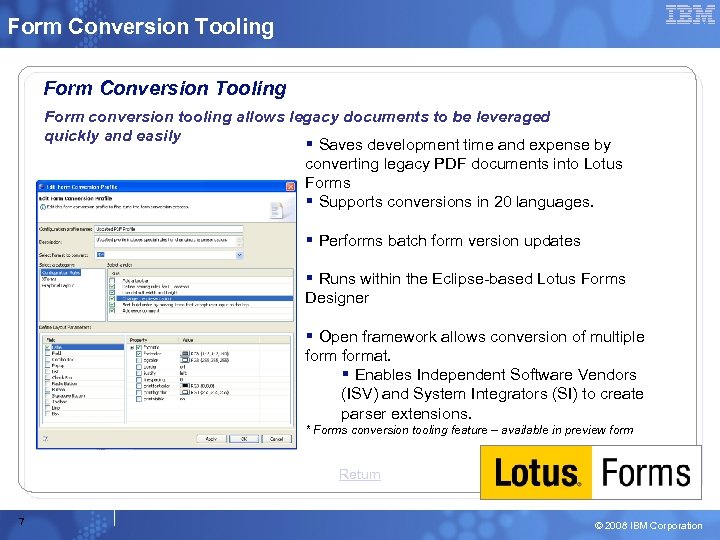Click the info icon in the dialog header
The height and width of the screenshot is (540, 720).
(43, 207)
